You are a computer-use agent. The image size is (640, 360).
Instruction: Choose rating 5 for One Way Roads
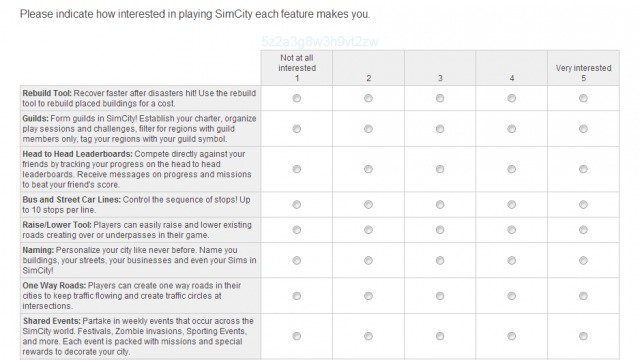[583, 296]
